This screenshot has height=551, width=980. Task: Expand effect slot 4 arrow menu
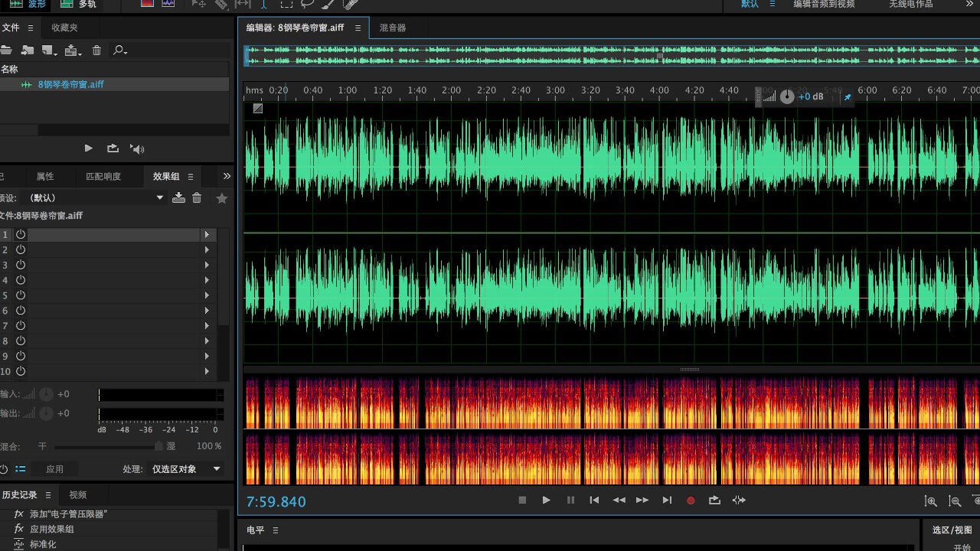207,280
